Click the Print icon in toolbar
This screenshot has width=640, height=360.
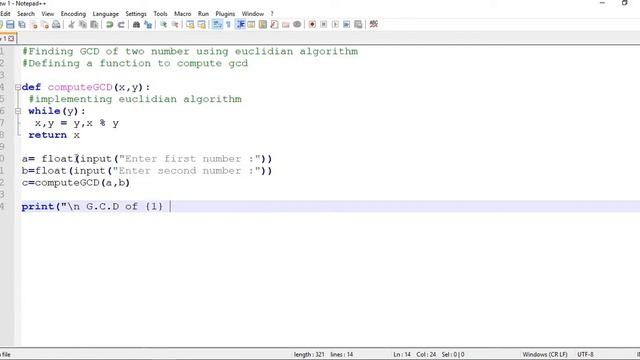(x=56, y=24)
